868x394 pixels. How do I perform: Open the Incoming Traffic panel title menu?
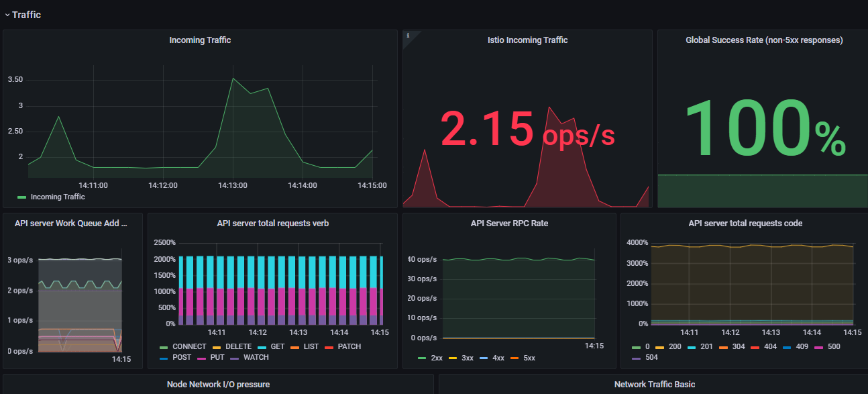pos(200,40)
